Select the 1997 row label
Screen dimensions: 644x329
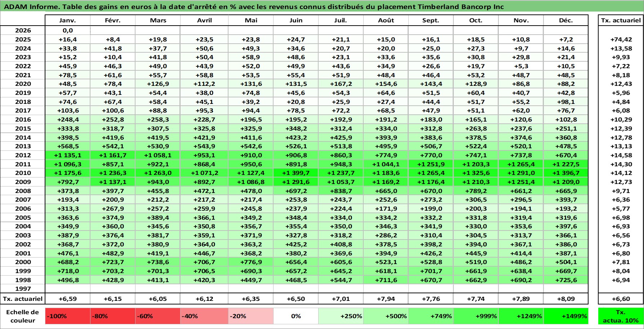pos(23,289)
